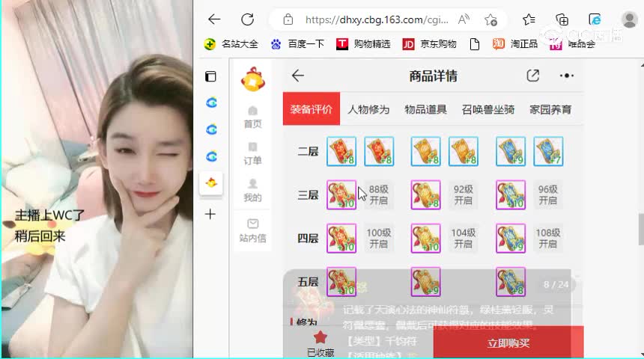644x359 pixels.
Task: Select first yellow +8 talisman in 二层
Action: coord(426,151)
